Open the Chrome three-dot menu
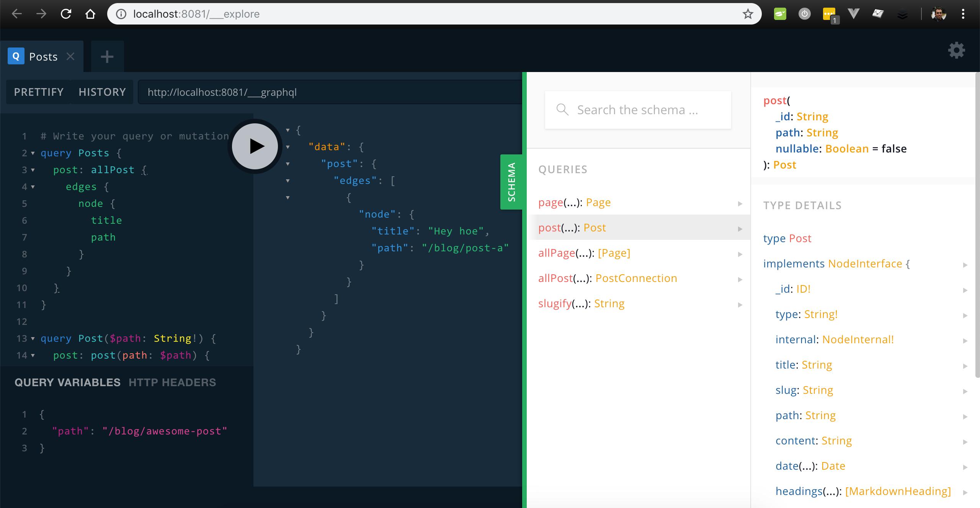Image resolution: width=980 pixels, height=508 pixels. click(x=963, y=14)
